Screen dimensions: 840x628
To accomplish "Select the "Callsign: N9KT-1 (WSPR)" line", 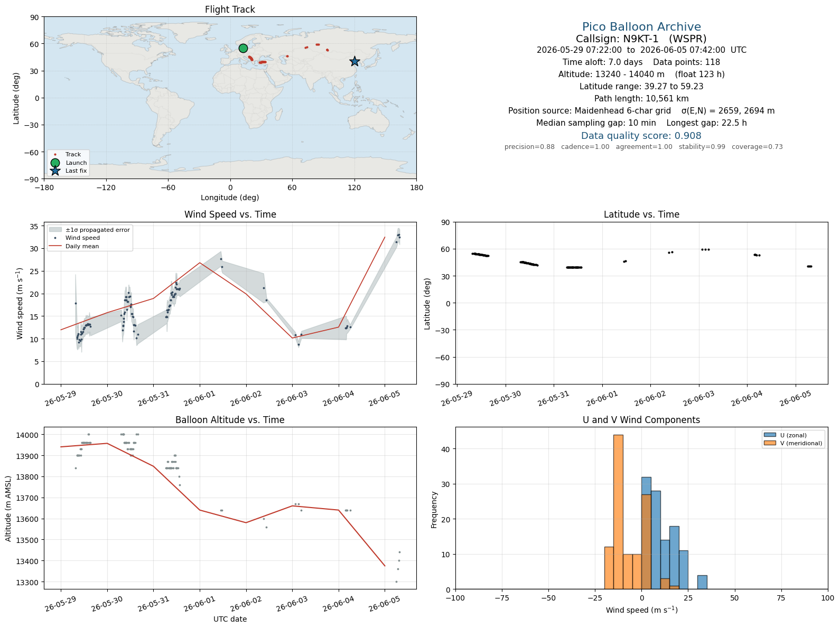I will pos(641,39).
